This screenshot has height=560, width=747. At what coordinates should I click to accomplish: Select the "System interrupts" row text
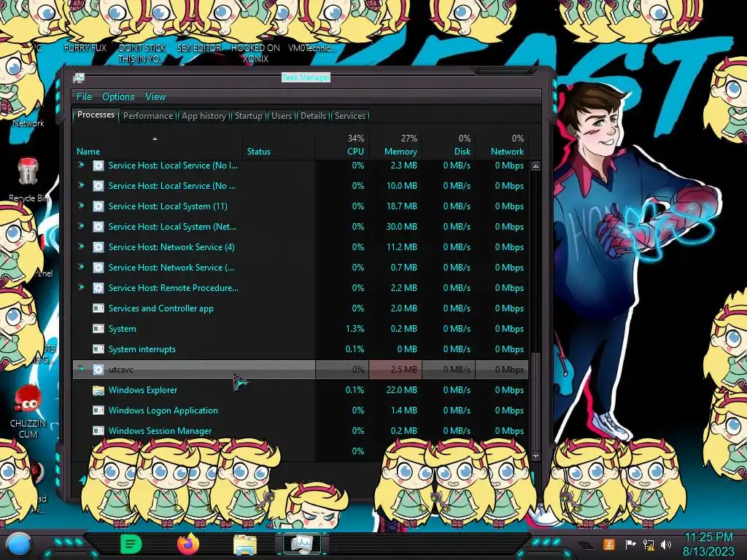coord(142,349)
